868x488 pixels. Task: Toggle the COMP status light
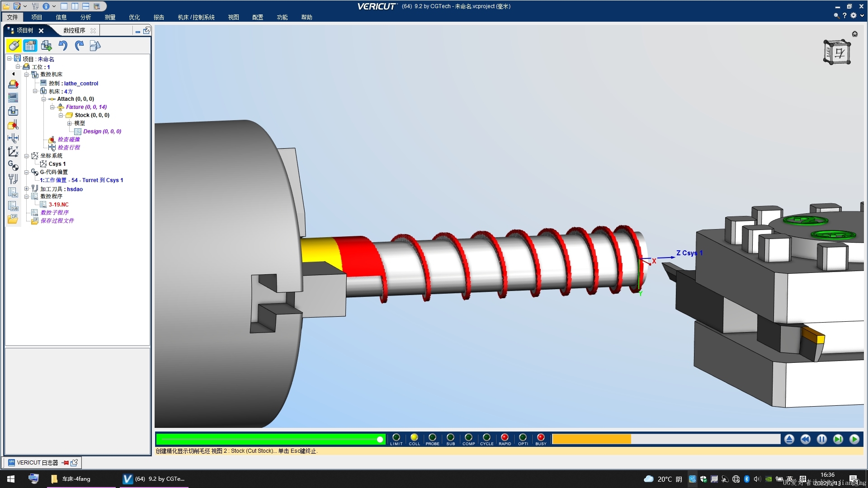click(x=468, y=437)
